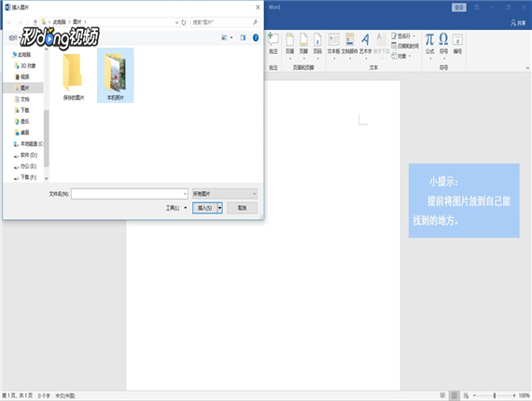Click the help question mark icon in dialog
This screenshot has height=401, width=532.
(x=256, y=37)
